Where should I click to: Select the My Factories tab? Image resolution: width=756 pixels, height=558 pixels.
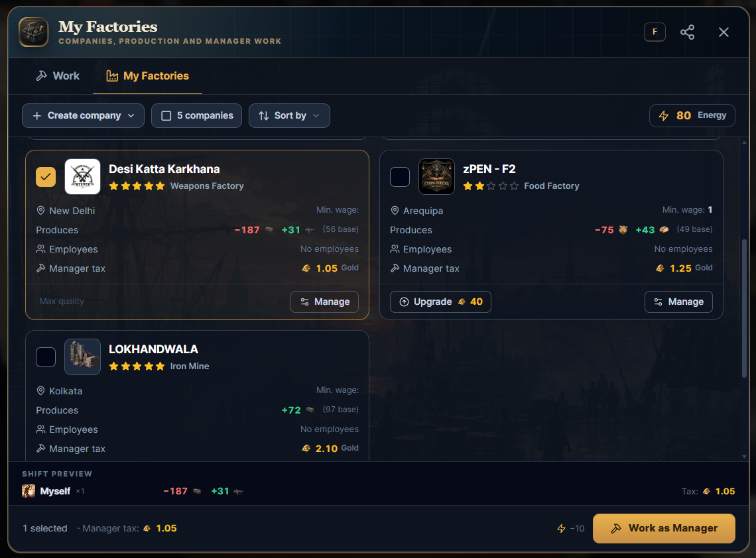click(147, 76)
